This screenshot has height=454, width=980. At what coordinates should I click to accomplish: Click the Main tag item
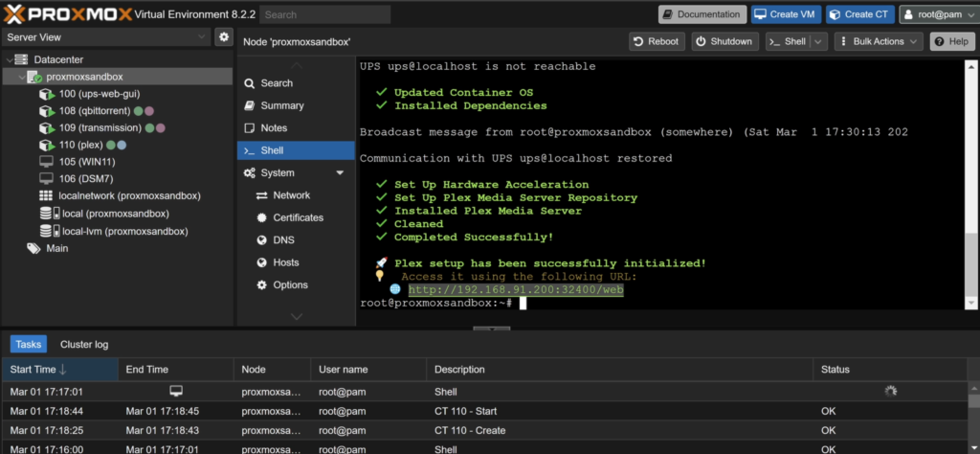(48, 248)
